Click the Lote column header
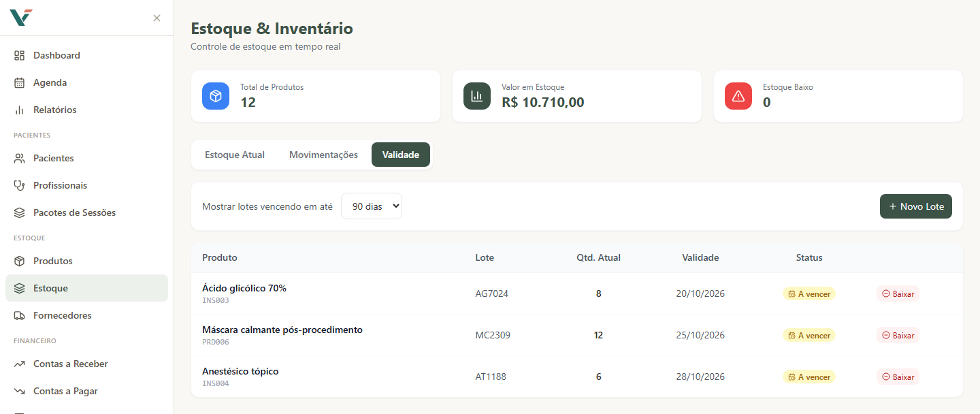This screenshot has height=414, width=980. 485,257
